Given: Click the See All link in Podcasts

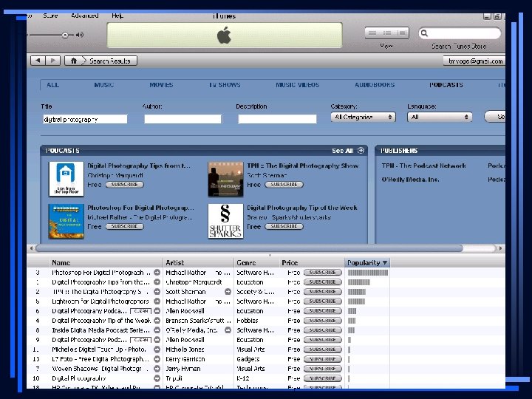Looking at the screenshot, I should pos(343,150).
